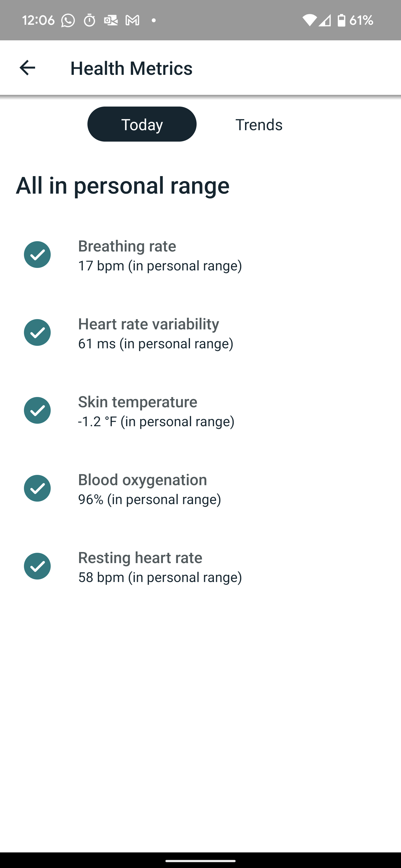Tap the Heart rate variability checkmark icon
Image resolution: width=401 pixels, height=868 pixels.
(37, 332)
